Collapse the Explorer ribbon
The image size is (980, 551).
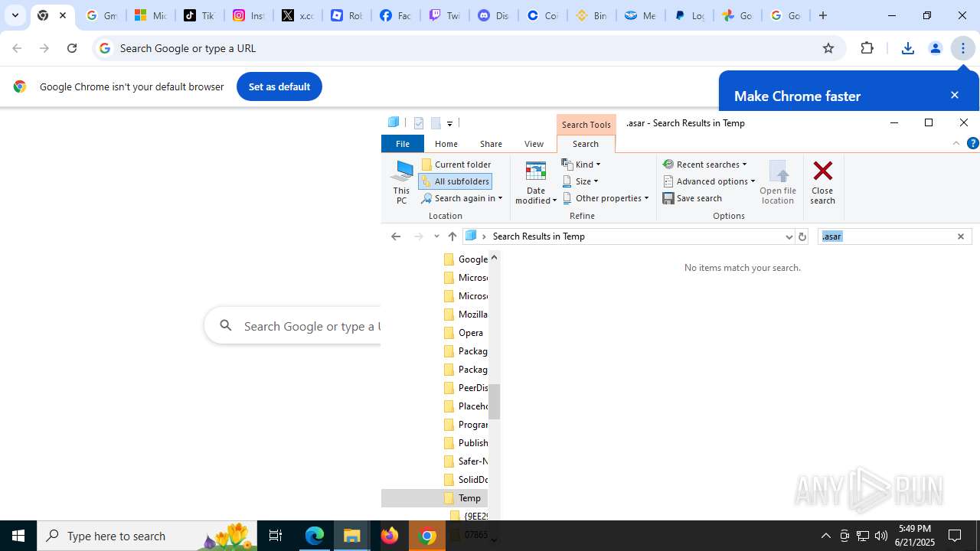pyautogui.click(x=956, y=143)
